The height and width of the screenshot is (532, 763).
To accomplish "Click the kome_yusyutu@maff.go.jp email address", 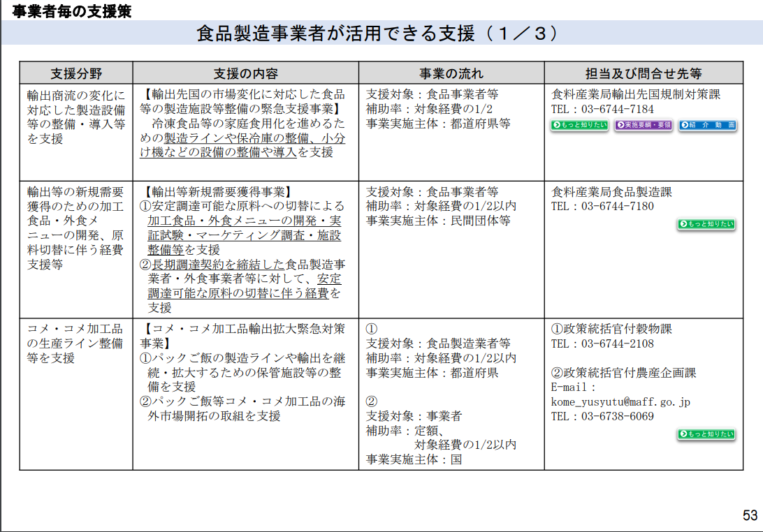I will pyautogui.click(x=620, y=402).
